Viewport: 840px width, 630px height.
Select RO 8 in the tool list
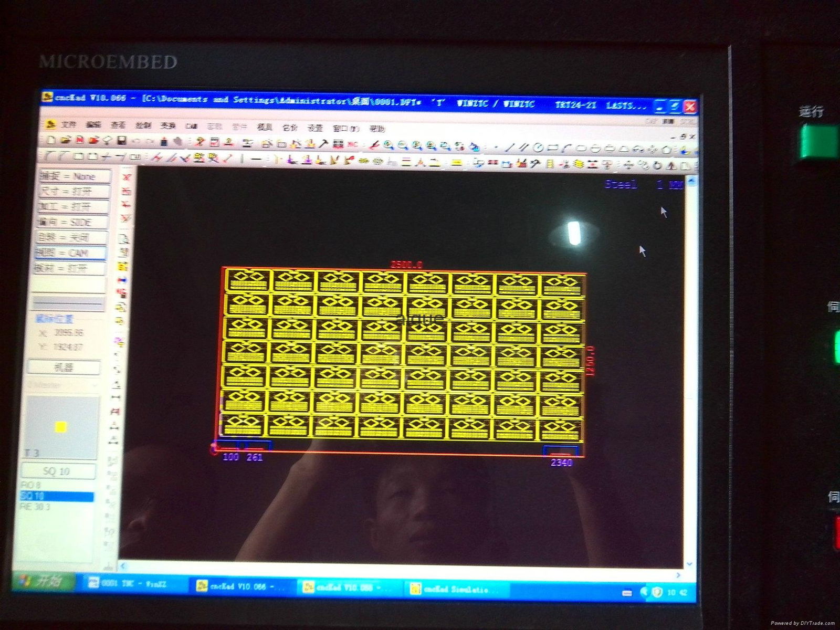click(30, 485)
